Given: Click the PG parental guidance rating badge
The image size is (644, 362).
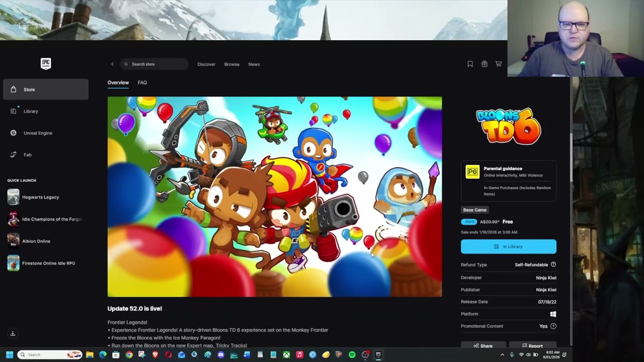Looking at the screenshot, I should (x=472, y=172).
